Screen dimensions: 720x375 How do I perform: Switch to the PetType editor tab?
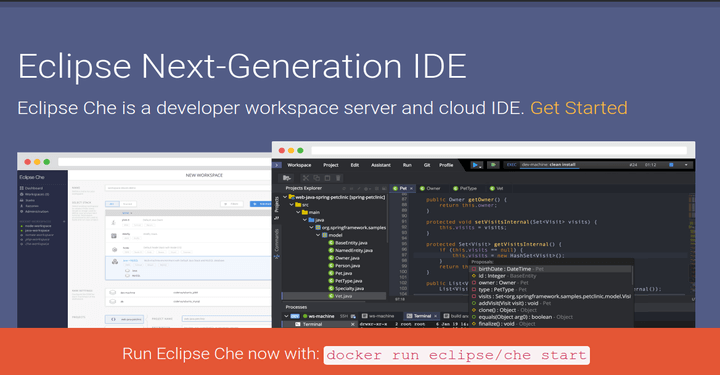tap(465, 188)
